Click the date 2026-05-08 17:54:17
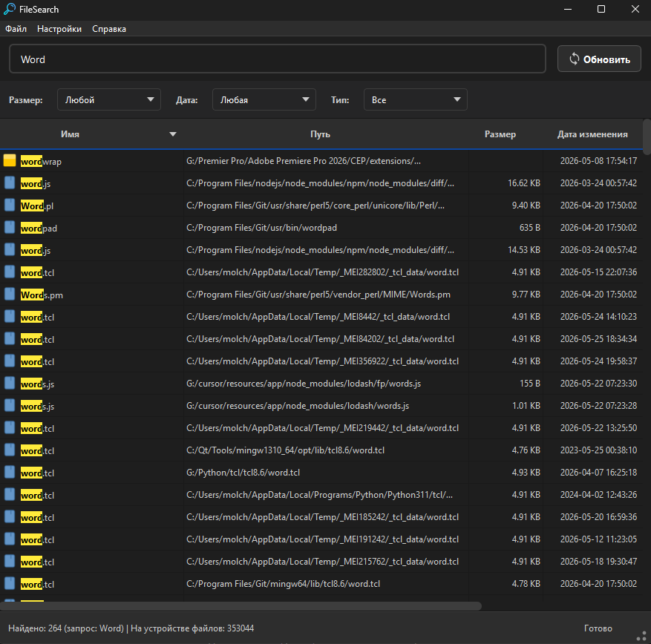Screen dimensions: 651x644 598,160
